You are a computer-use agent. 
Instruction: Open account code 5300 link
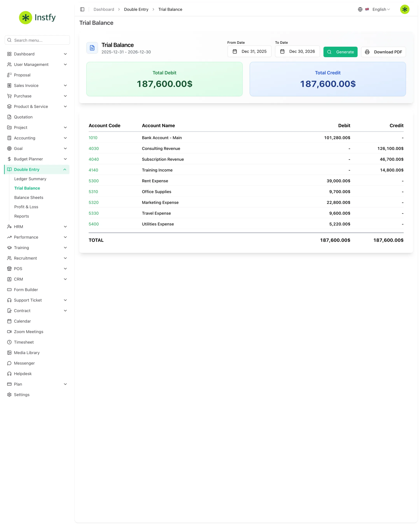[x=94, y=181]
